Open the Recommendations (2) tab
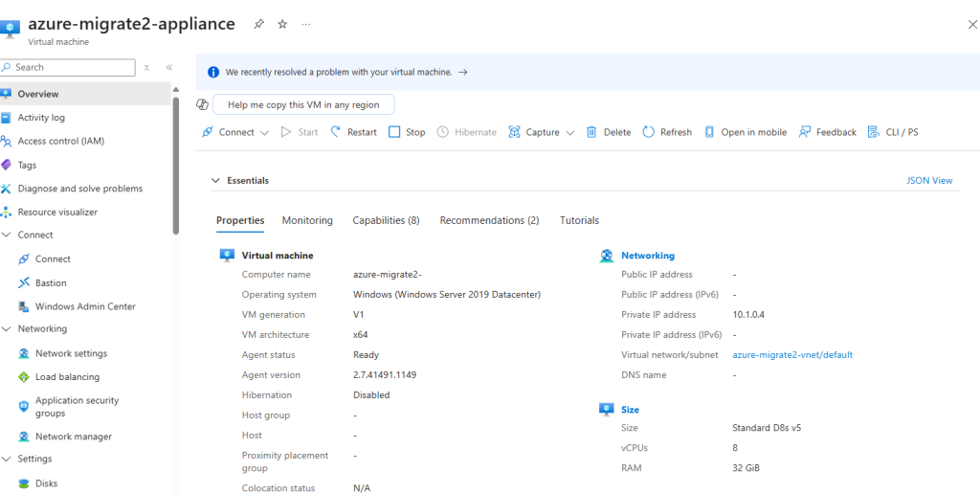Image resolution: width=980 pixels, height=494 pixels. click(x=489, y=221)
